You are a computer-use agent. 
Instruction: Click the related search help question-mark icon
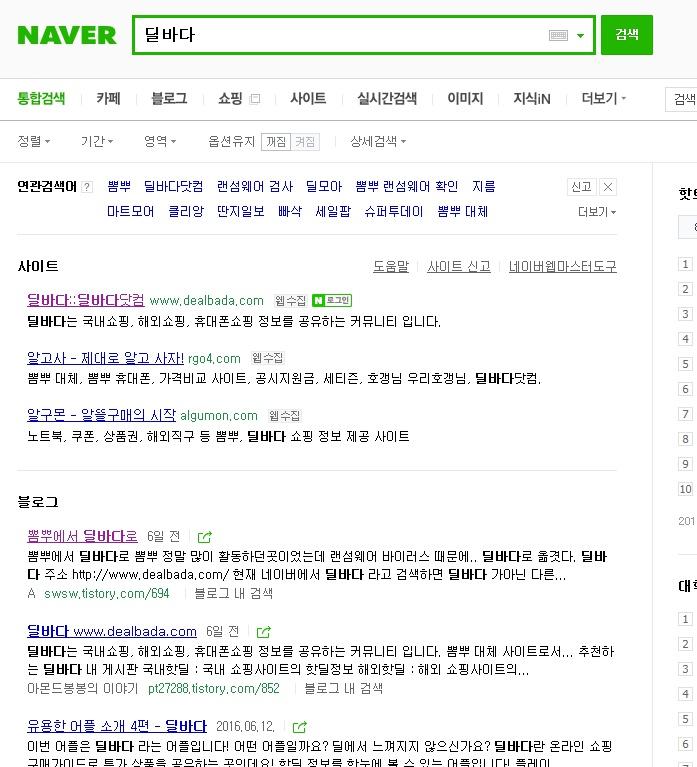[87, 187]
